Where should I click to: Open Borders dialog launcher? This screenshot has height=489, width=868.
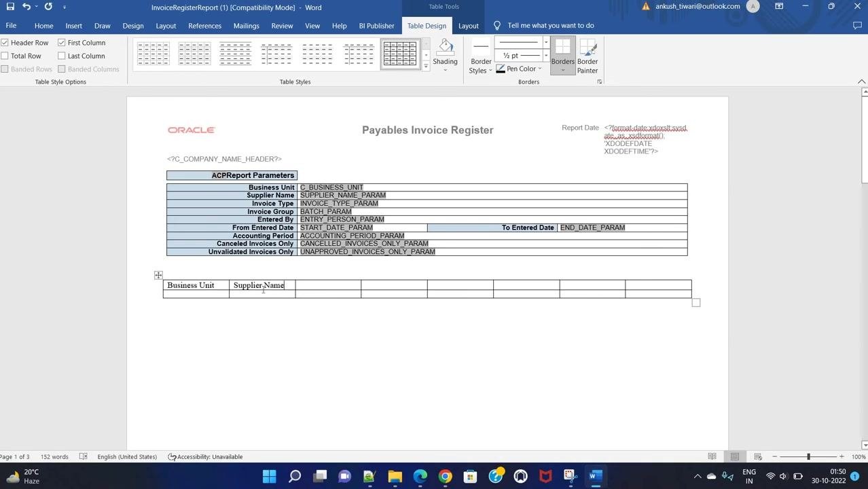tap(599, 82)
